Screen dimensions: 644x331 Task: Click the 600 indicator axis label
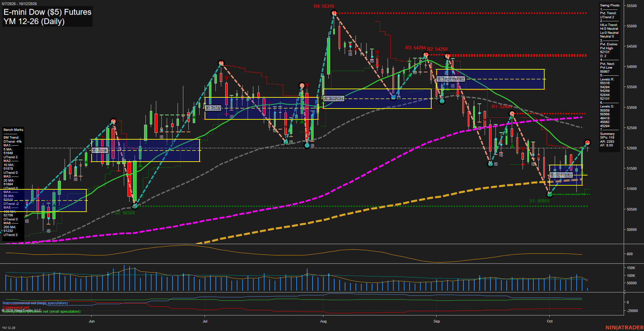[630, 254]
